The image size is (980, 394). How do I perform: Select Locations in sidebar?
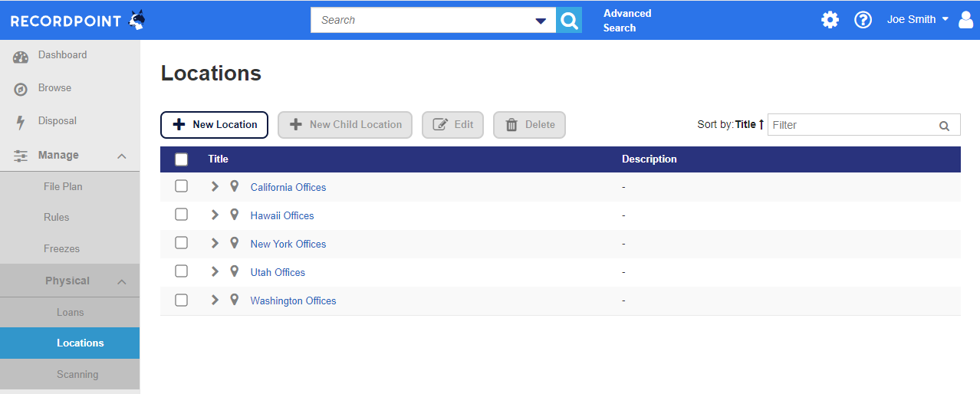70,343
